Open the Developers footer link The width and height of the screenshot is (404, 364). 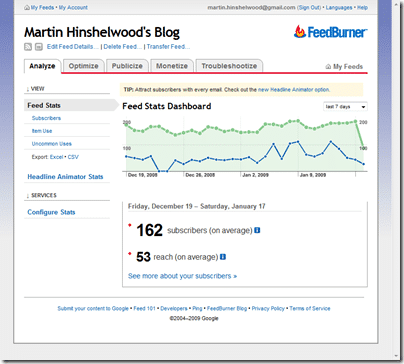click(x=174, y=309)
